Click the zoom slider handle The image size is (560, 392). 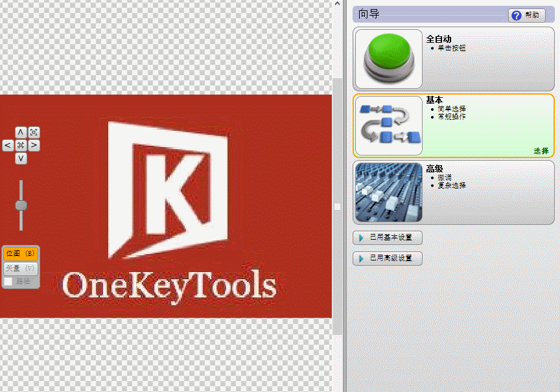click(21, 205)
